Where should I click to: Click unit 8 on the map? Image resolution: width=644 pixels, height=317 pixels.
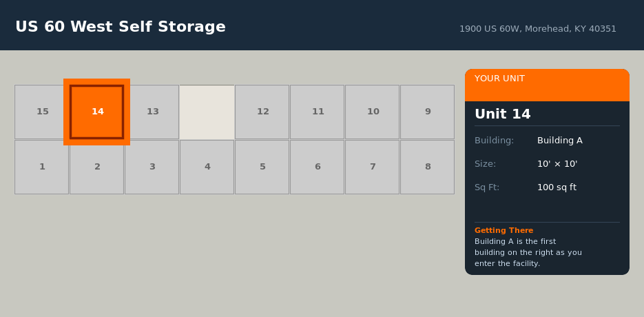(x=427, y=167)
